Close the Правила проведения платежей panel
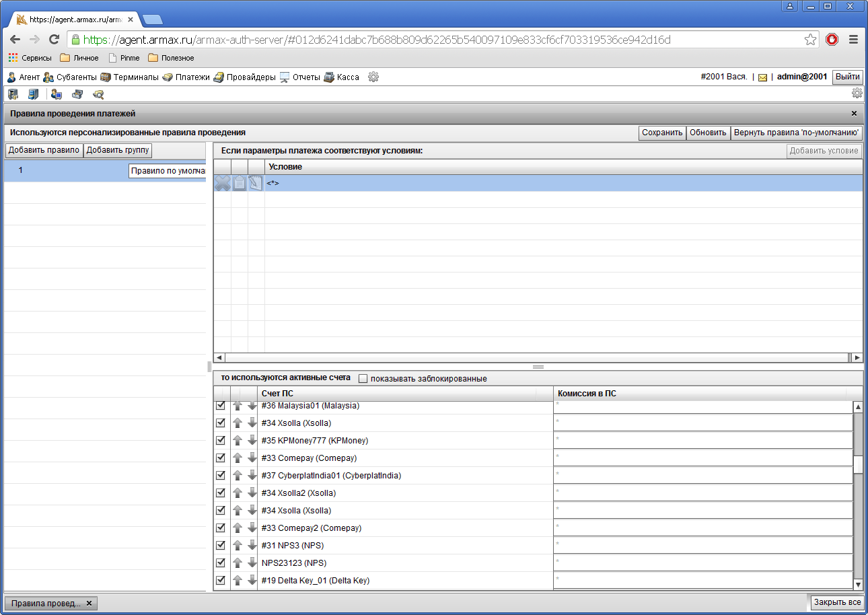Image resolution: width=868 pixels, height=615 pixels. coord(855,114)
